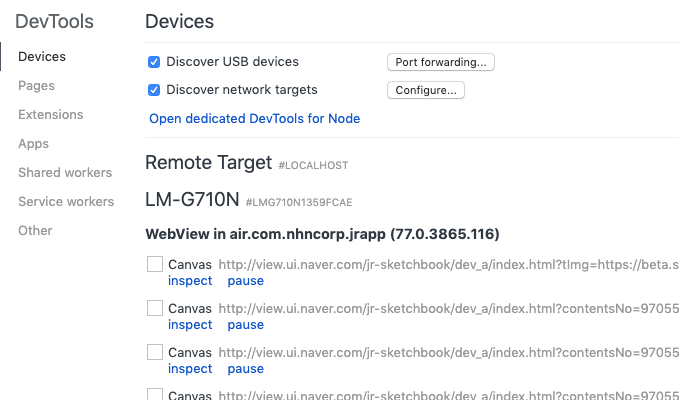Pause the second Canvas WebView
Viewport: 679px width, 400px height.
point(245,325)
